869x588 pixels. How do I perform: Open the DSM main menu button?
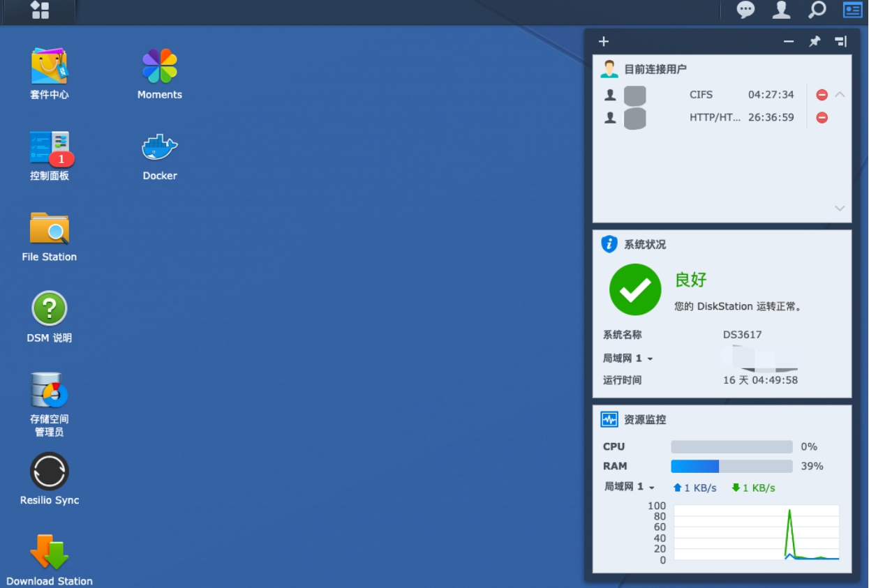tap(40, 10)
